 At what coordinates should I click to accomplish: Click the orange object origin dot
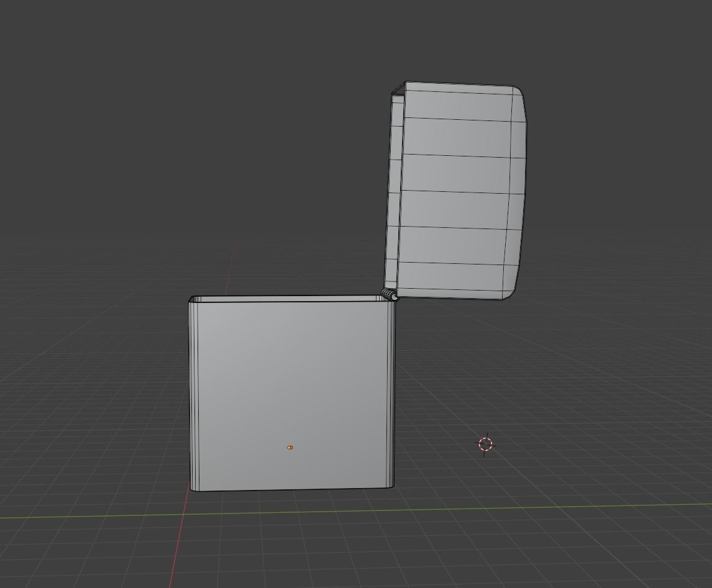[x=290, y=447]
